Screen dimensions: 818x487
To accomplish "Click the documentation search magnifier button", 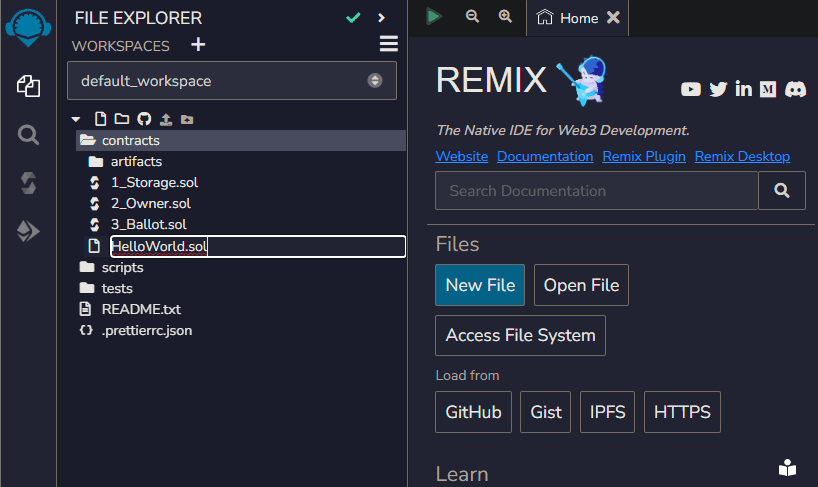I will (781, 191).
